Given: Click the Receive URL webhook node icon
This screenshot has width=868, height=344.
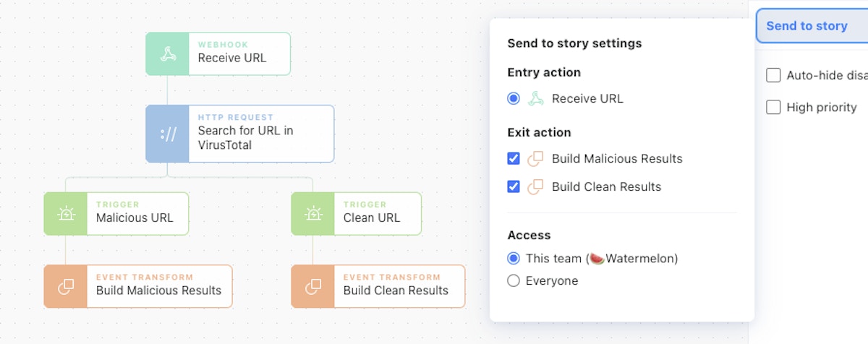Looking at the screenshot, I should coord(168,53).
